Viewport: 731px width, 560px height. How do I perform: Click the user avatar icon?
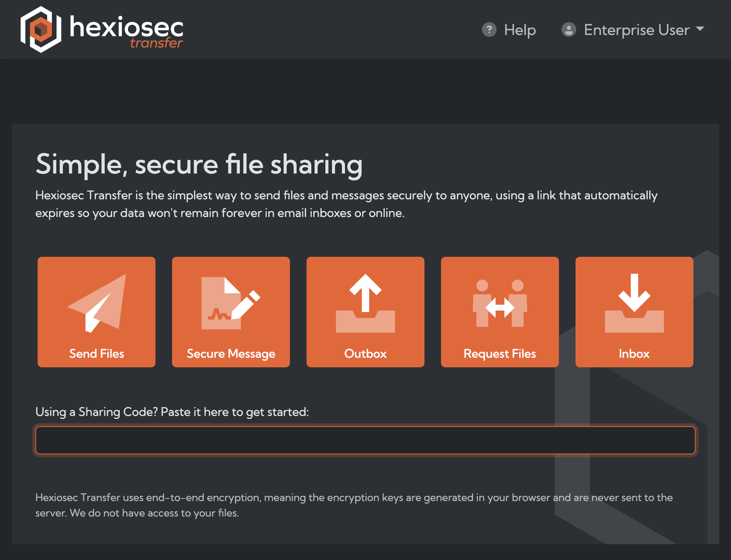(x=569, y=29)
